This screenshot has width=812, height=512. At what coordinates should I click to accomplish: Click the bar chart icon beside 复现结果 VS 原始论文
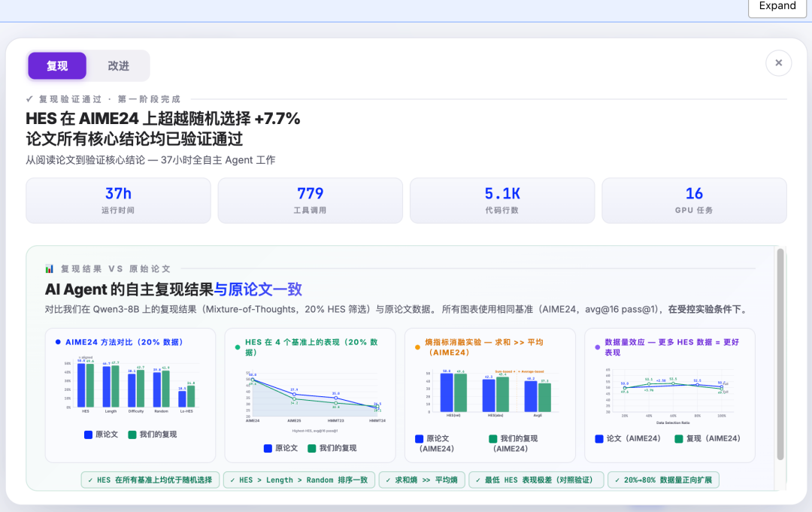tap(49, 268)
